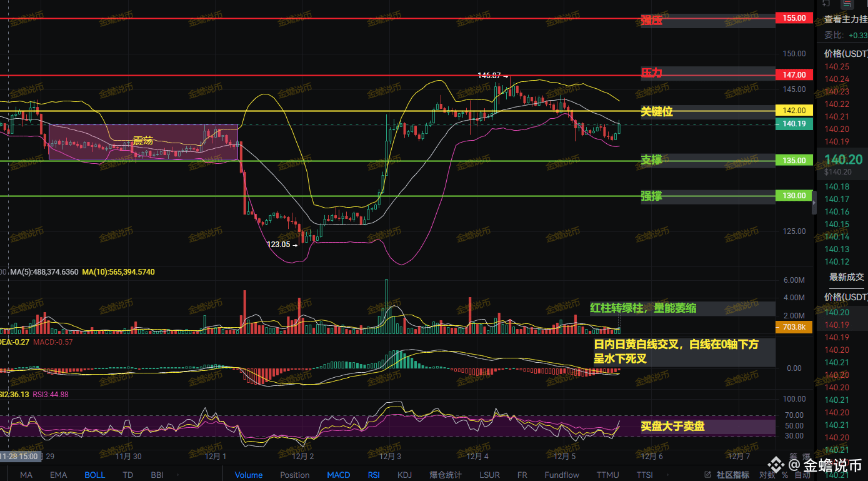
Task: Disable the MACD sub-chart
Action: (x=339, y=475)
